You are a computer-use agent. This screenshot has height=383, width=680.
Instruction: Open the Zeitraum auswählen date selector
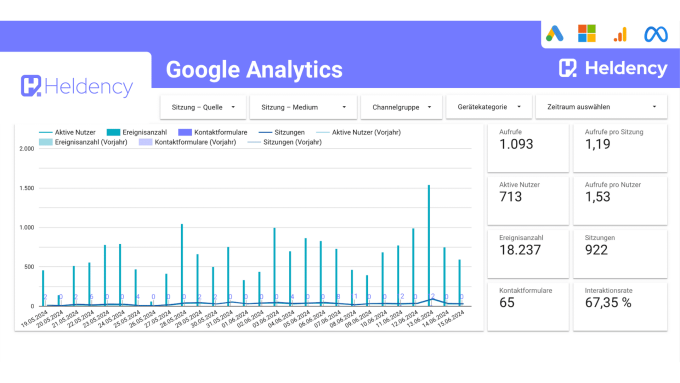(x=601, y=107)
